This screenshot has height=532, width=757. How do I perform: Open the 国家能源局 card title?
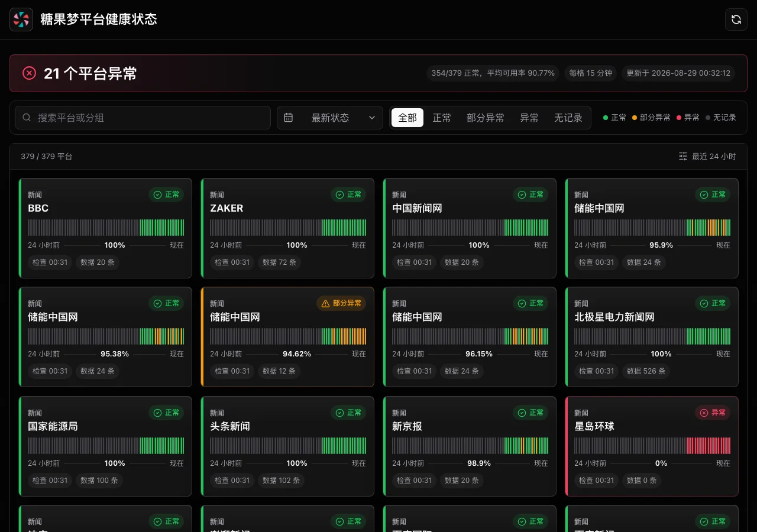point(53,426)
